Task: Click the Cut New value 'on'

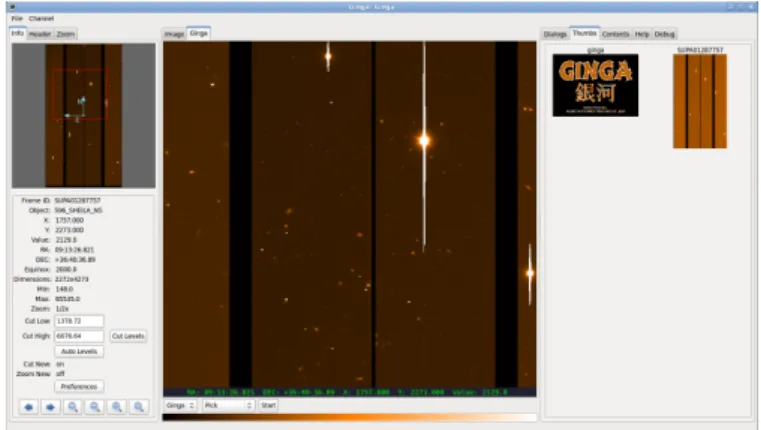Action: (60, 364)
